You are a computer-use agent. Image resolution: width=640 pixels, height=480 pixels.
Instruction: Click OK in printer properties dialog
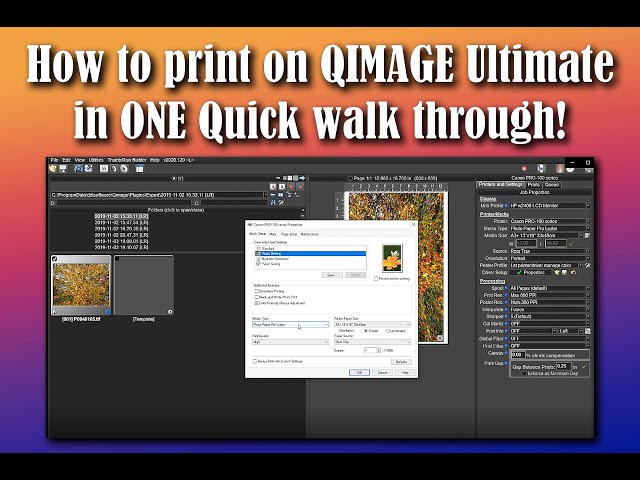(359, 372)
